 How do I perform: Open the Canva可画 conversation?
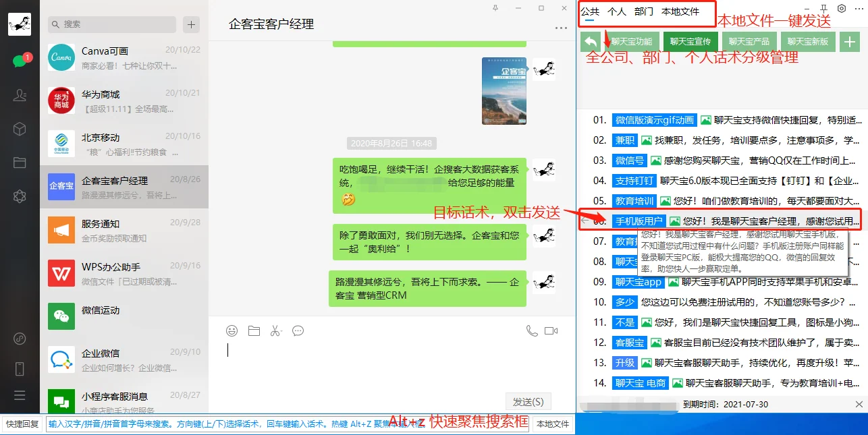(124, 58)
